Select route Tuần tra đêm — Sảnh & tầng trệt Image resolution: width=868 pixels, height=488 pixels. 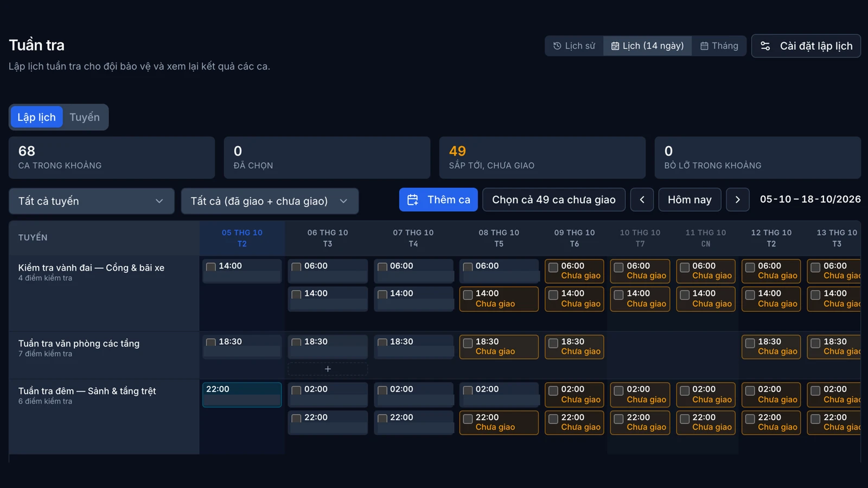pyautogui.click(x=87, y=391)
